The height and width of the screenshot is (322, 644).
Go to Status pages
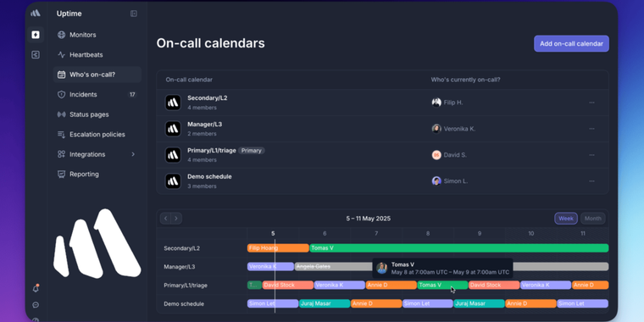(x=97, y=114)
